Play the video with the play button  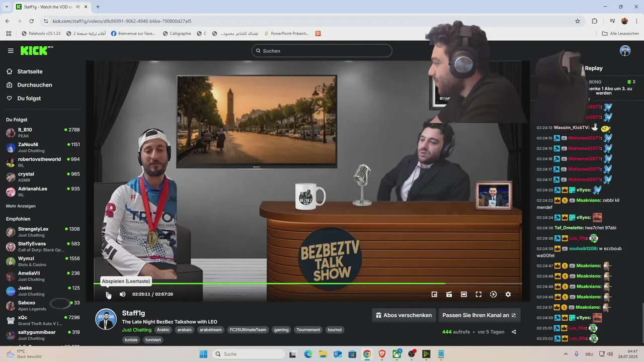click(108, 294)
